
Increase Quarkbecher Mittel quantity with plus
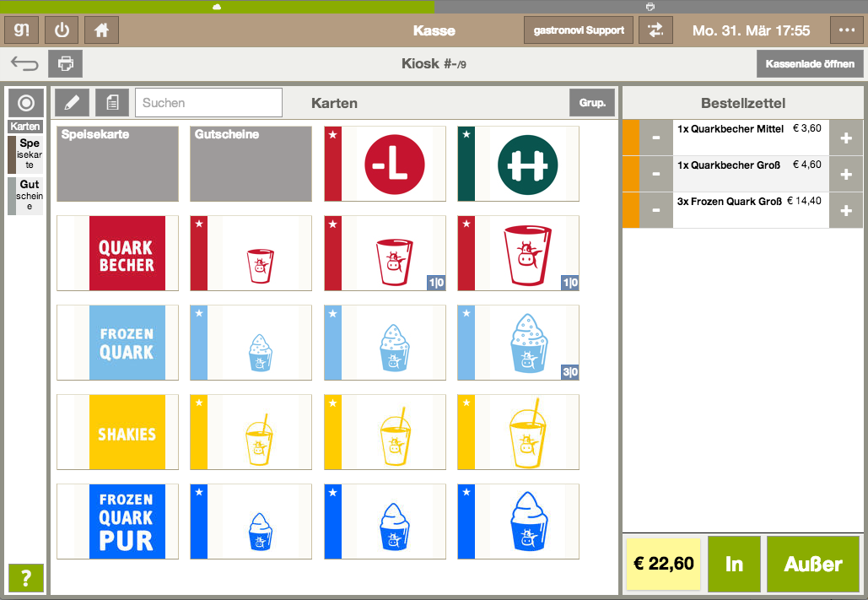(845, 138)
